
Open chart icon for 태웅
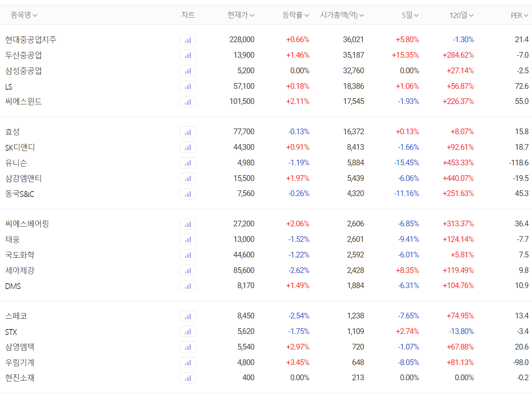pyautogui.click(x=188, y=239)
